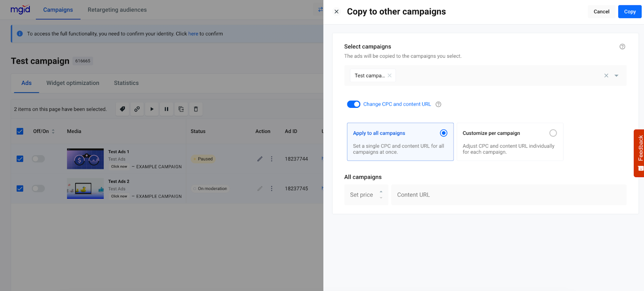
Task: Select Customize per campaign radio option
Action: (x=553, y=133)
